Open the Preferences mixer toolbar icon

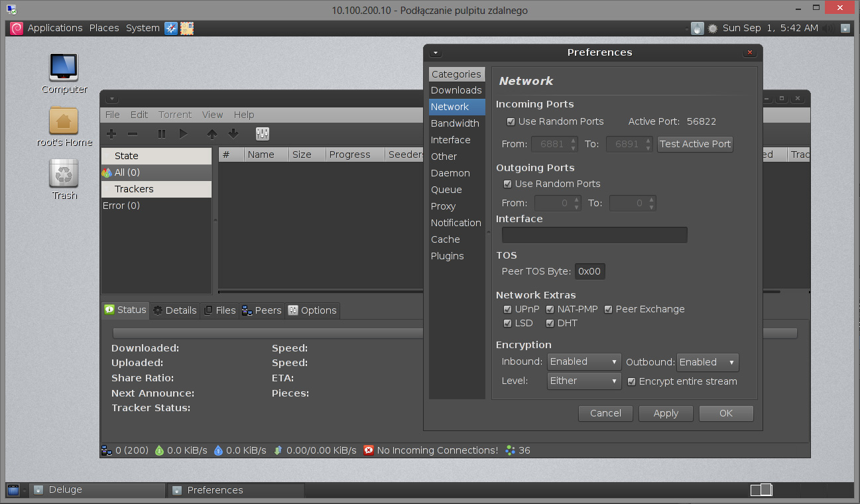(x=263, y=134)
